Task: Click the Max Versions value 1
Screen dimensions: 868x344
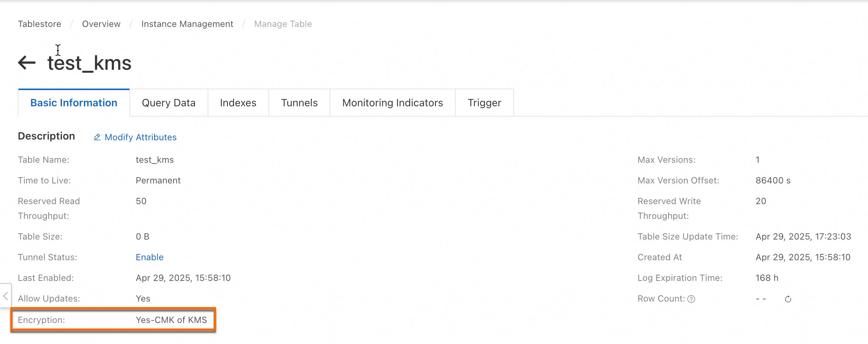Action: (x=758, y=160)
